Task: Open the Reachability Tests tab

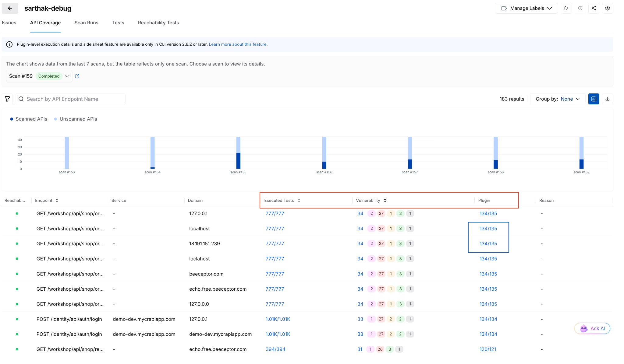Action: tap(158, 23)
